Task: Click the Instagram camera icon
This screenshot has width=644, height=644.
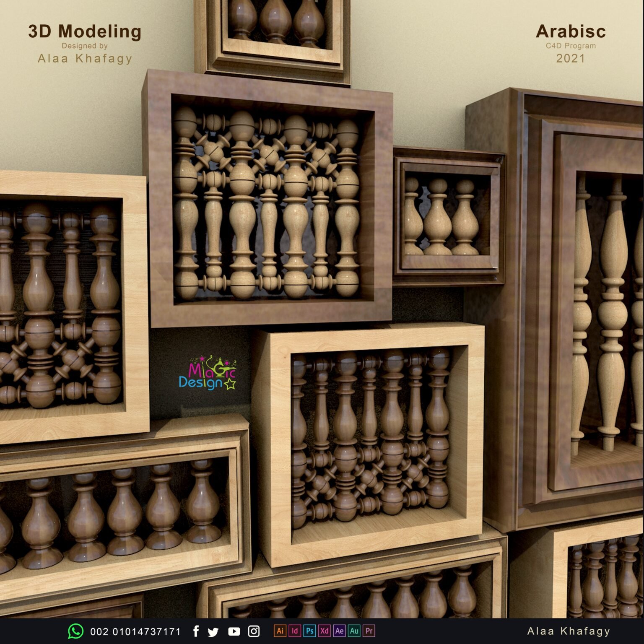Action: [254, 631]
